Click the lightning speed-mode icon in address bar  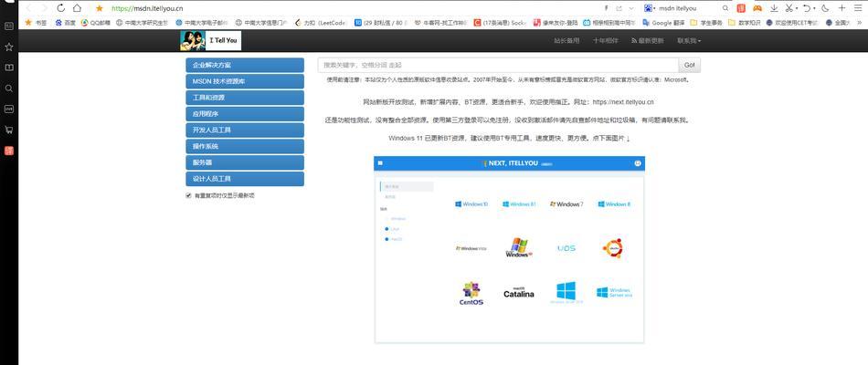[x=606, y=8]
